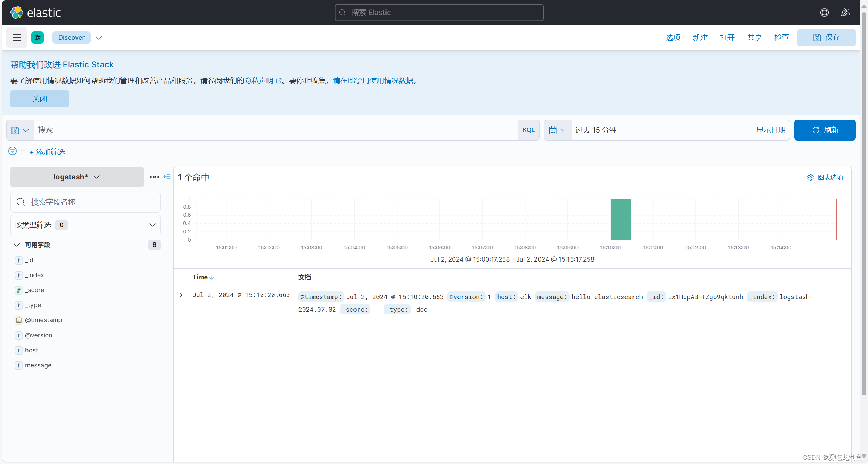
Task: Click the filter options circle icon
Action: click(x=13, y=151)
